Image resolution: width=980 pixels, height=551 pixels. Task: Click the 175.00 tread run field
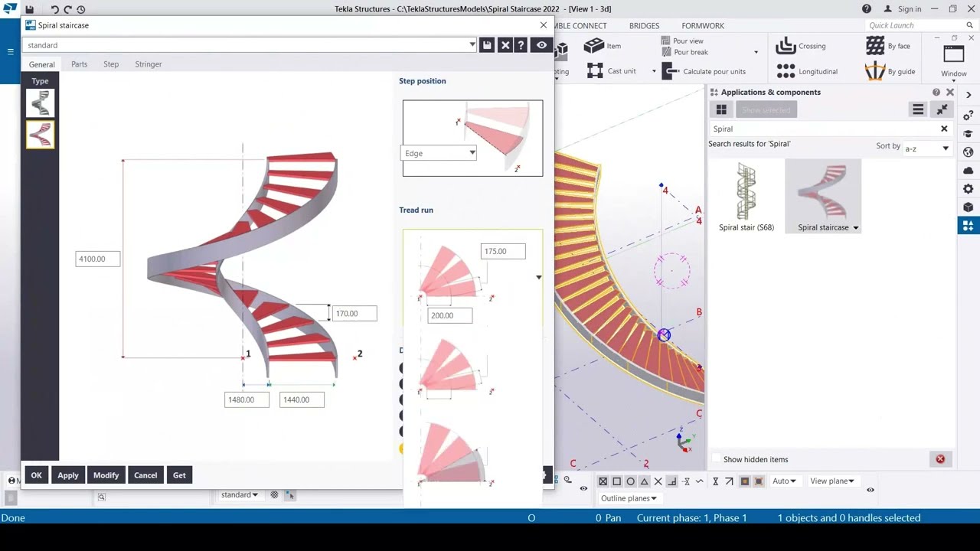503,251
